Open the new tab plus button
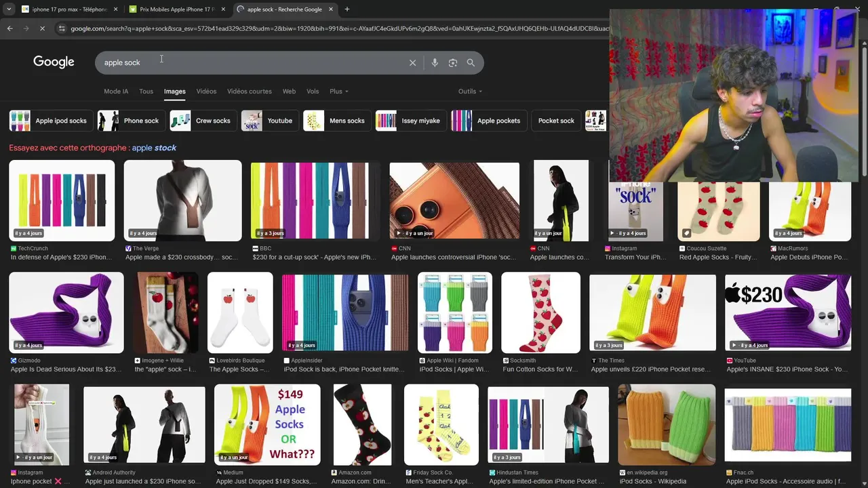 [x=347, y=9]
